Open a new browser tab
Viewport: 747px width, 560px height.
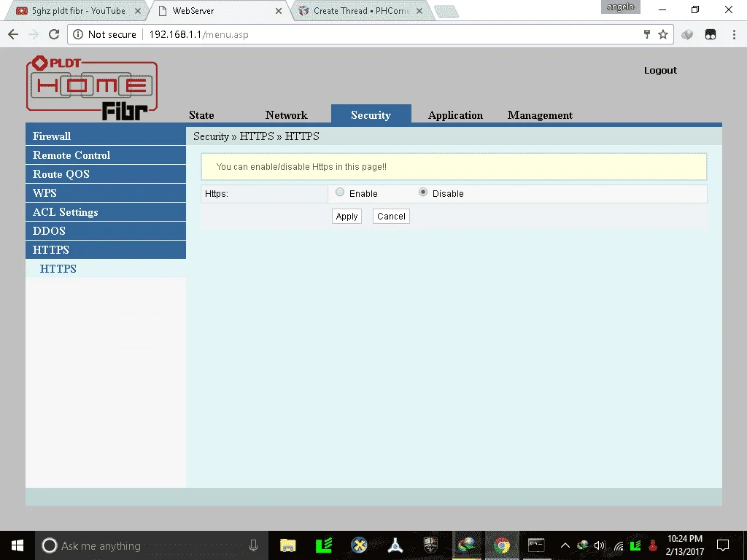click(446, 12)
